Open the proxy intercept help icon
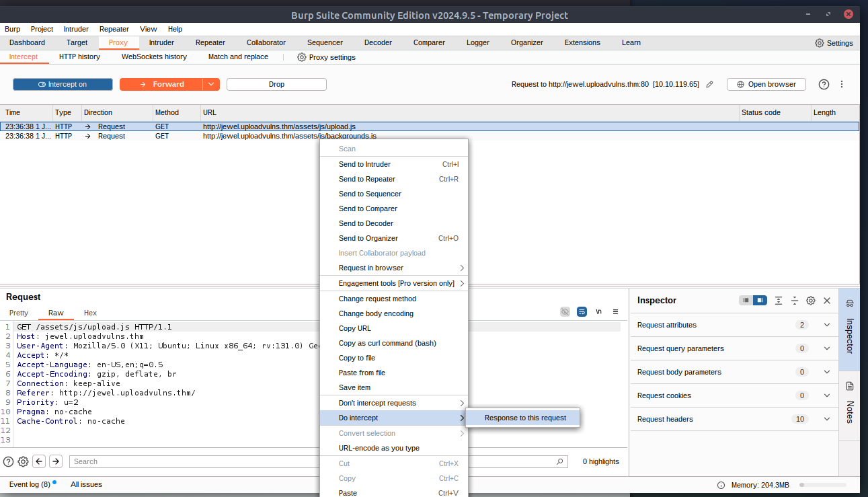The width and height of the screenshot is (868, 497). click(824, 84)
